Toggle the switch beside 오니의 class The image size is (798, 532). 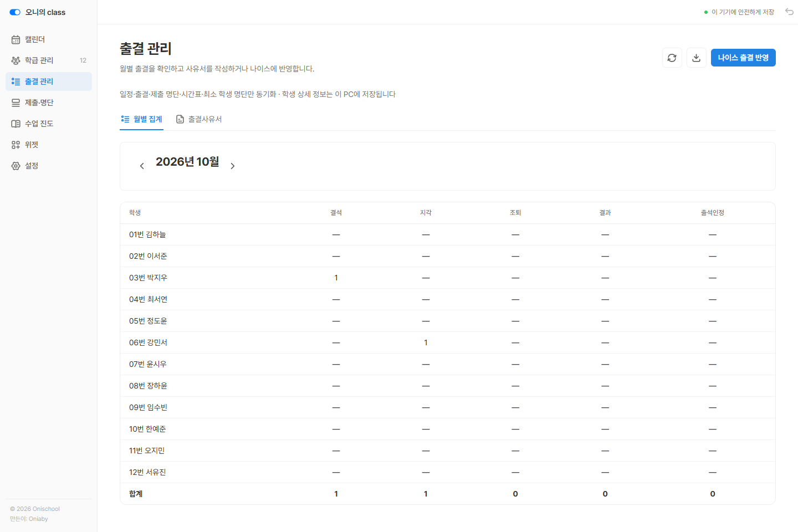(x=15, y=12)
